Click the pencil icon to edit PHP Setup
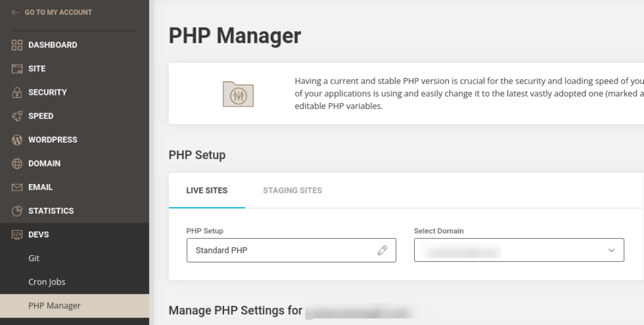 click(382, 250)
